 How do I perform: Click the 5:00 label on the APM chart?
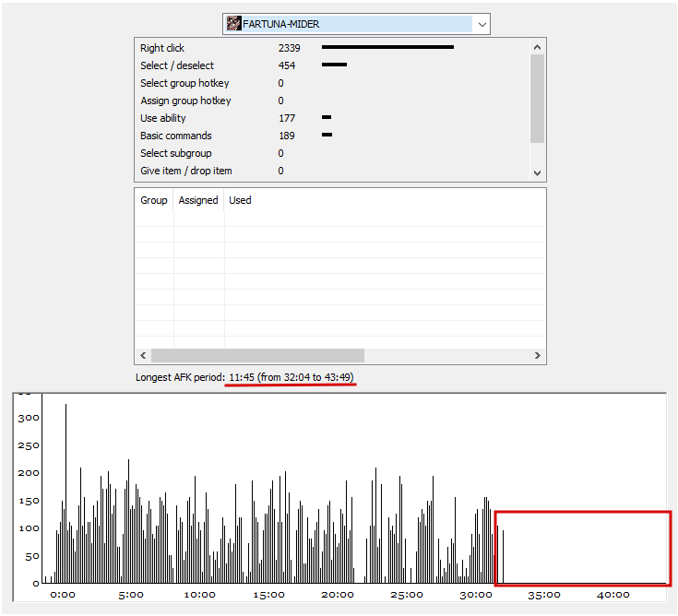click(x=131, y=595)
